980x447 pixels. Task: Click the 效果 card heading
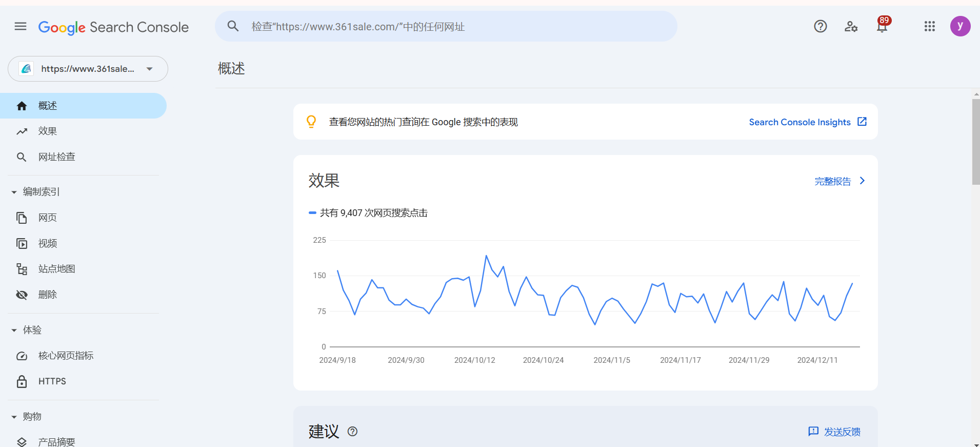click(324, 181)
